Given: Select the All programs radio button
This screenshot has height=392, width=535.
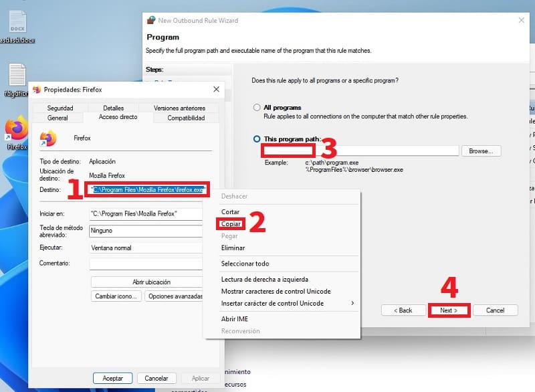Looking at the screenshot, I should coord(257,108).
